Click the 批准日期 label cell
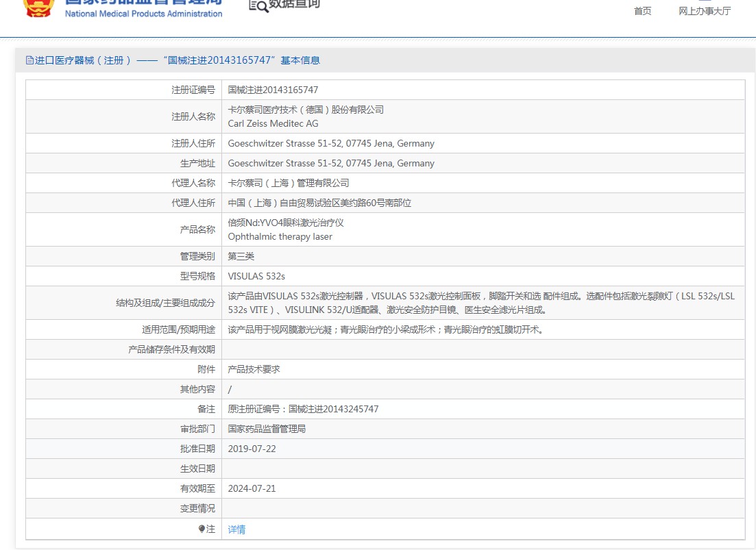This screenshot has height=550, width=756. coord(123,449)
